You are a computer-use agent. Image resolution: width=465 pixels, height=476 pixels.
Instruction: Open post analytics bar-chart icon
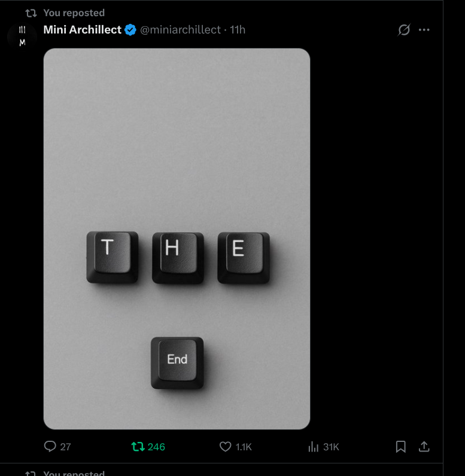313,447
